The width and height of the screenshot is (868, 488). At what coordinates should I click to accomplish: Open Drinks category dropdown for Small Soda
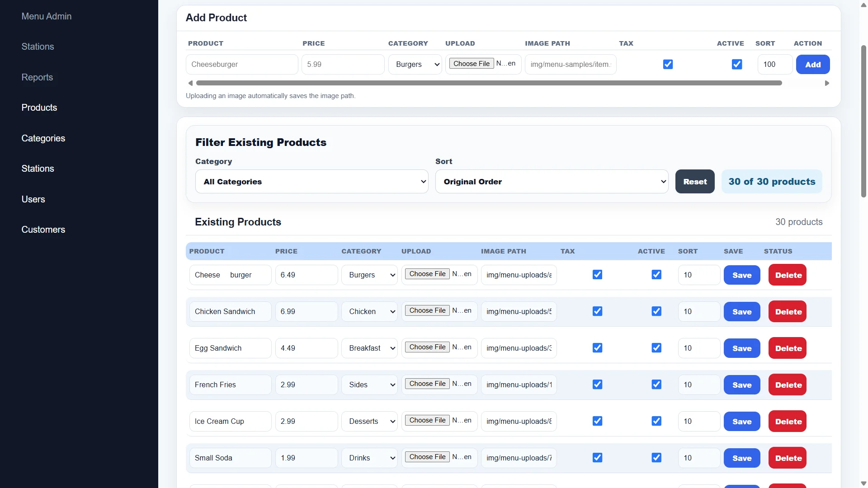pyautogui.click(x=369, y=458)
